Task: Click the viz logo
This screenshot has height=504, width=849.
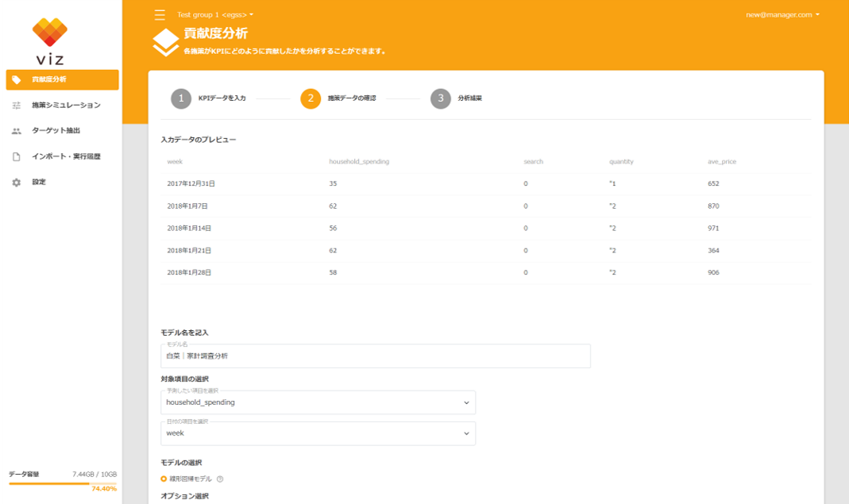Action: click(50, 41)
